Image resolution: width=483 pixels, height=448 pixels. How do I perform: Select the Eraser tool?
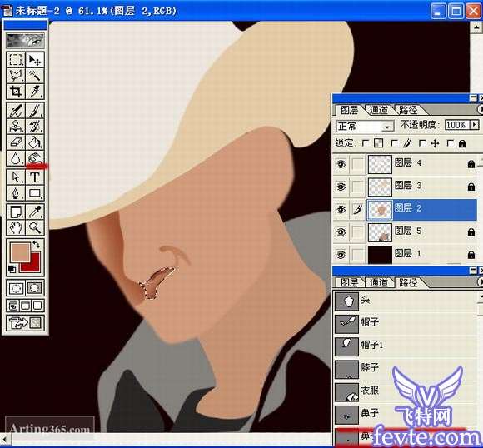pos(16,142)
